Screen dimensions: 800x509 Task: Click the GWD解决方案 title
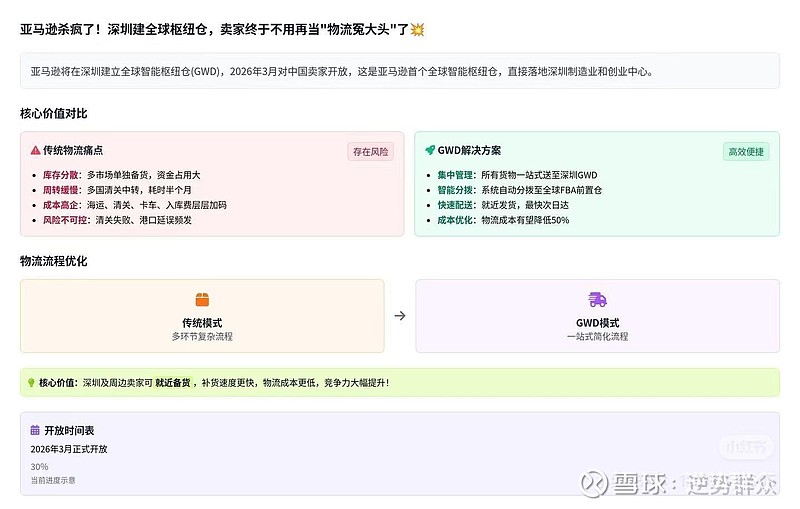tap(469, 150)
